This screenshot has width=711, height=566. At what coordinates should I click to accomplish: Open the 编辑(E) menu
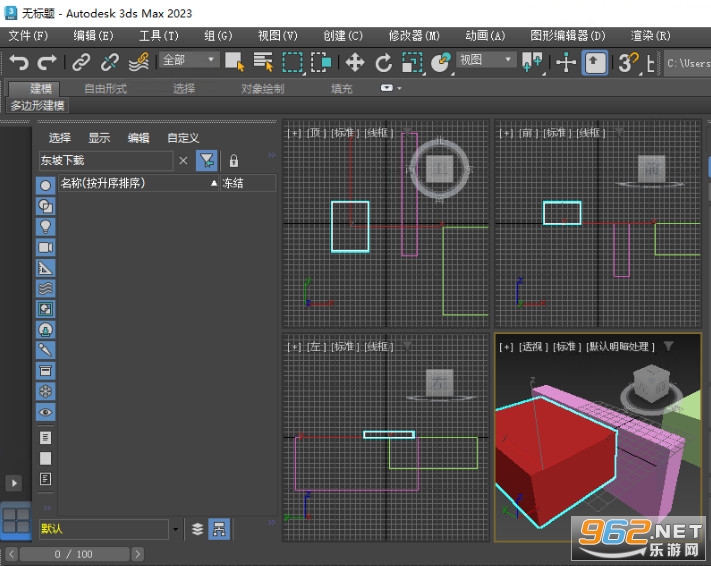click(93, 35)
